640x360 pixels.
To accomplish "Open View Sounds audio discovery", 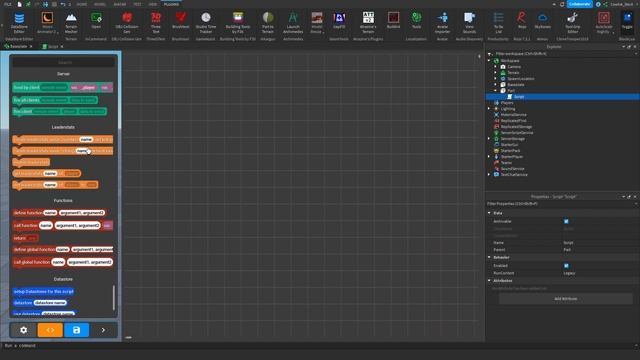I will [x=469, y=22].
